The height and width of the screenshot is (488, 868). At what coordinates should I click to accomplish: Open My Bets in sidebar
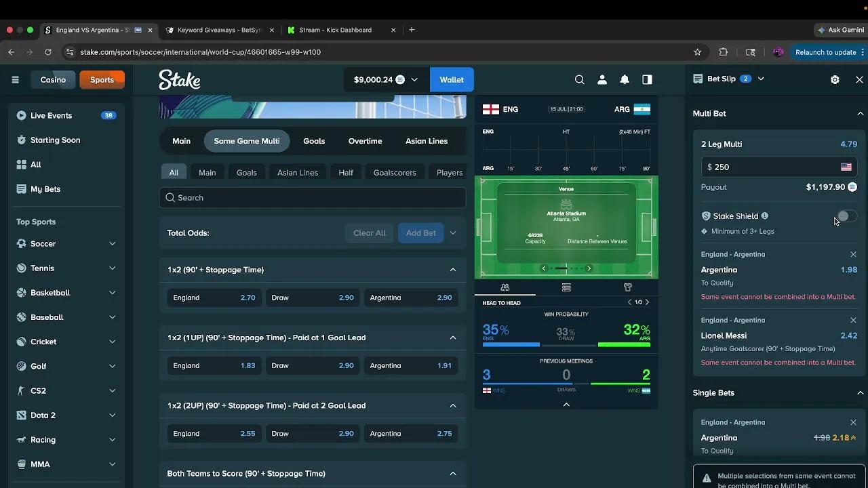click(x=66, y=189)
